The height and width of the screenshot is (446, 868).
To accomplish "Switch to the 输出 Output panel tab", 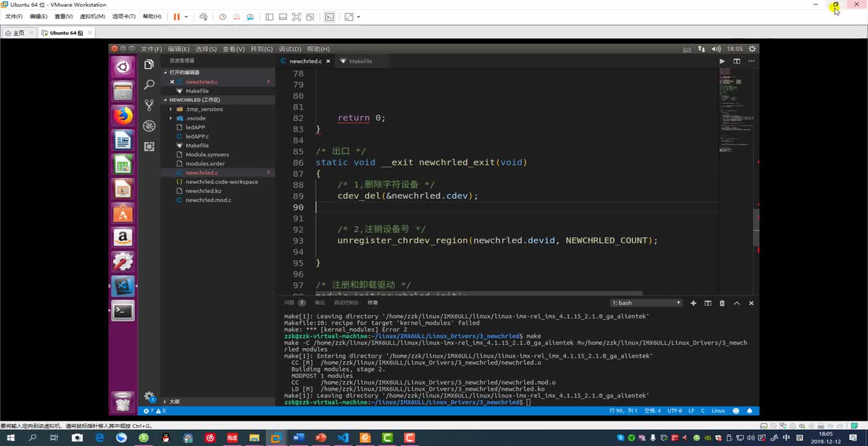I will tap(320, 303).
